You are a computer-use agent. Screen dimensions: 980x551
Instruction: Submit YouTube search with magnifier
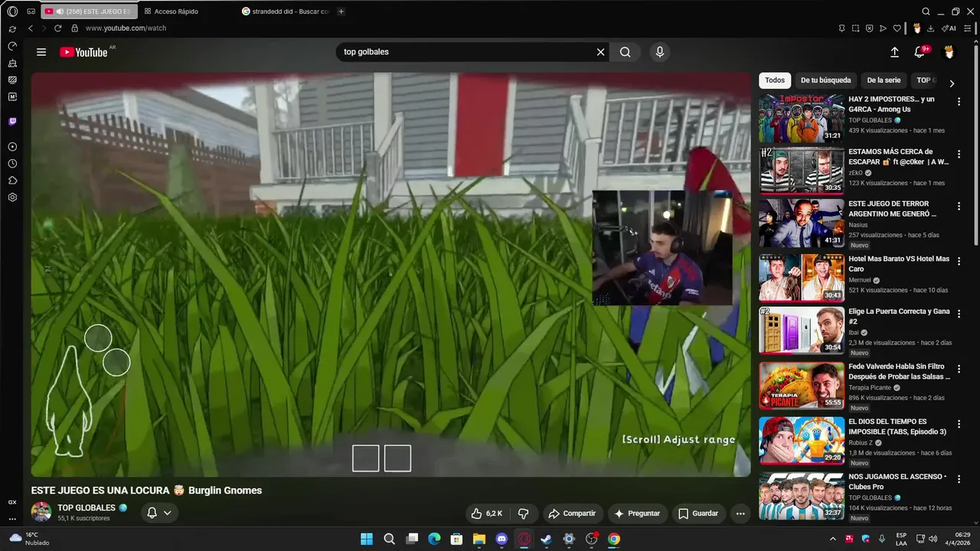626,52
